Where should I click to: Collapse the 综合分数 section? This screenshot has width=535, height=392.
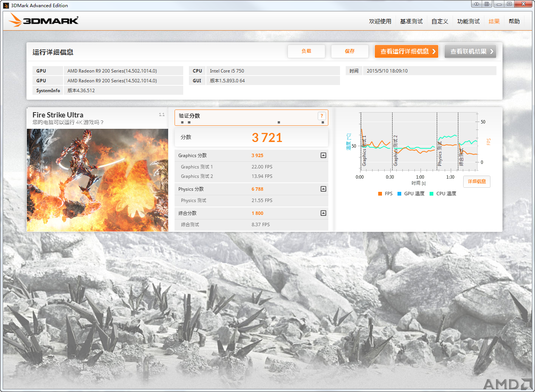pyautogui.click(x=323, y=213)
